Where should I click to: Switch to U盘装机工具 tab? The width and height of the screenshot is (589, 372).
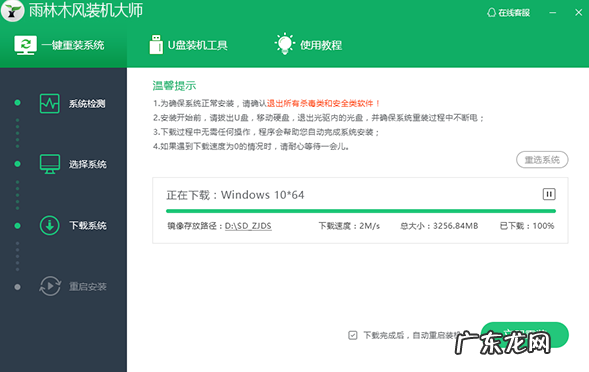189,45
